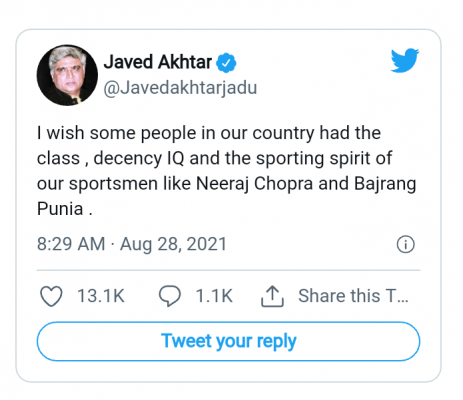Open Javed Akhtar's profile picture

(x=67, y=75)
